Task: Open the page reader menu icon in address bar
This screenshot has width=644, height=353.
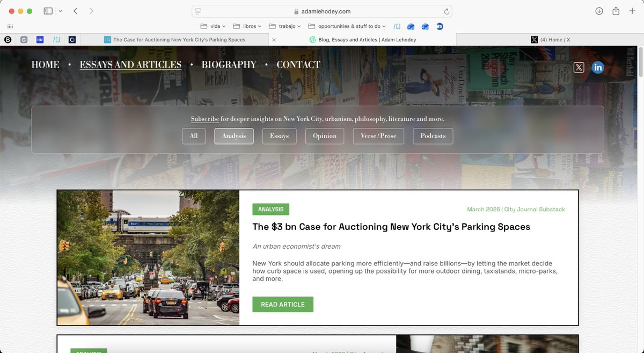Action: 198,11
